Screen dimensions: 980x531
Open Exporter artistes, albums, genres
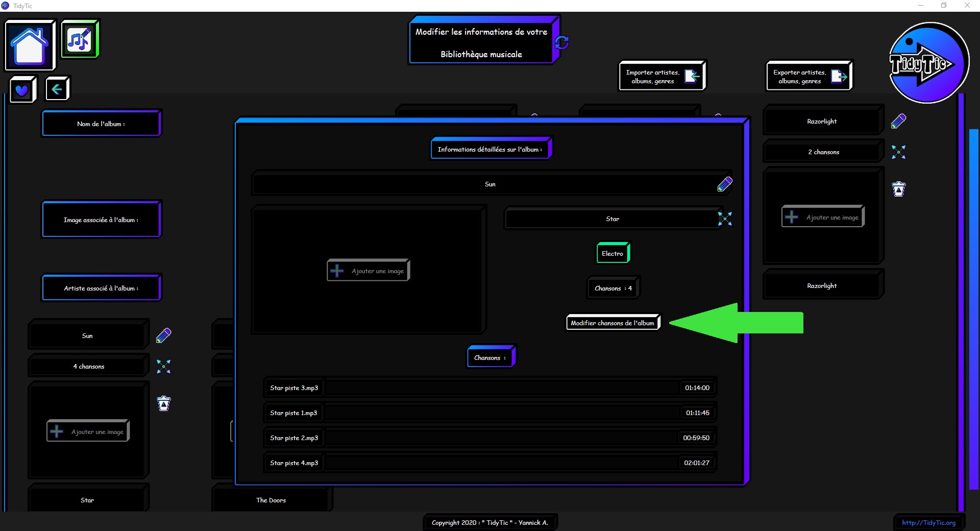(809, 77)
